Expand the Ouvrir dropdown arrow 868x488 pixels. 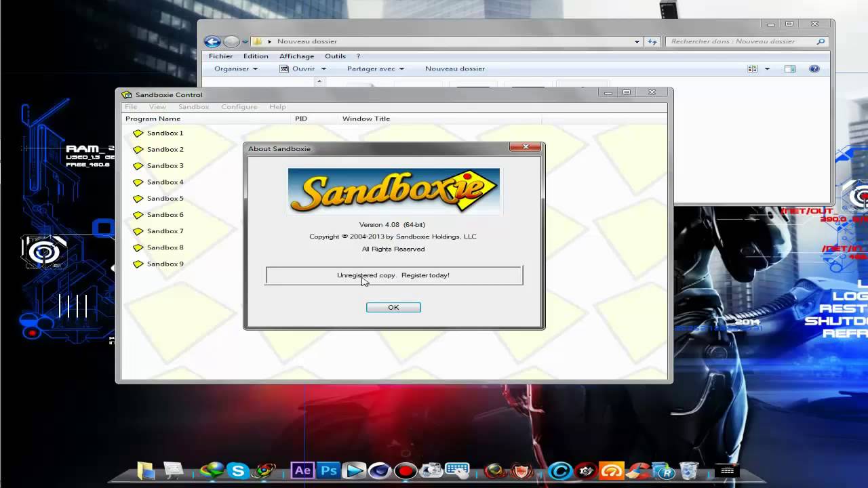(323, 68)
